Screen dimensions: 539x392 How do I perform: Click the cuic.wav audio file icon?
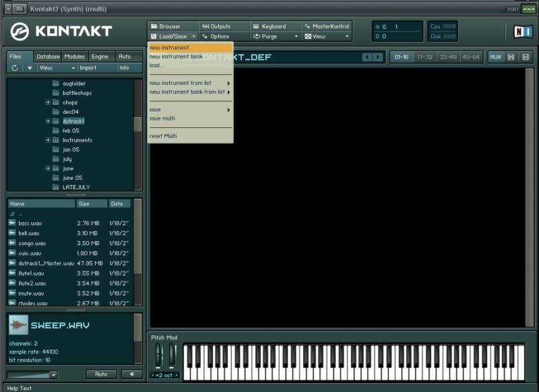[12, 253]
